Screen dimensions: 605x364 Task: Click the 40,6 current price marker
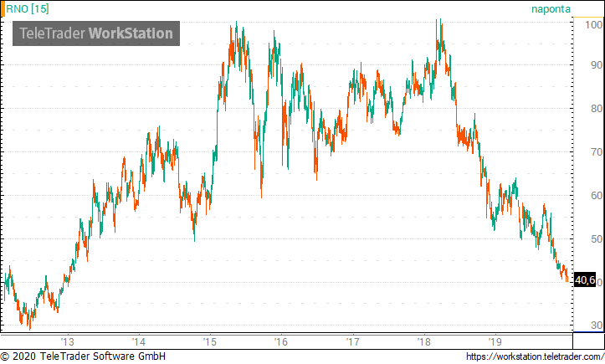tap(585, 279)
